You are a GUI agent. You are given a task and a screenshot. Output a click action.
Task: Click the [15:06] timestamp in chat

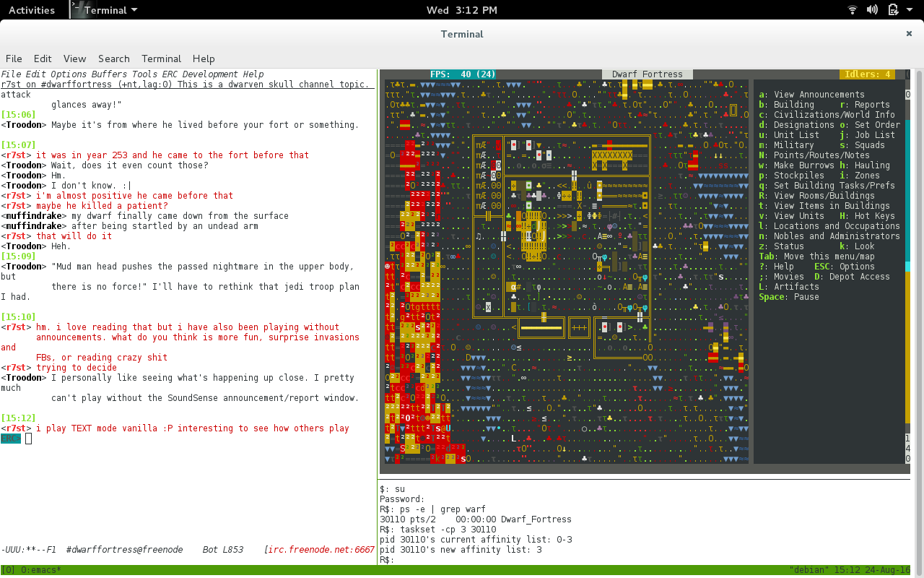tap(18, 115)
